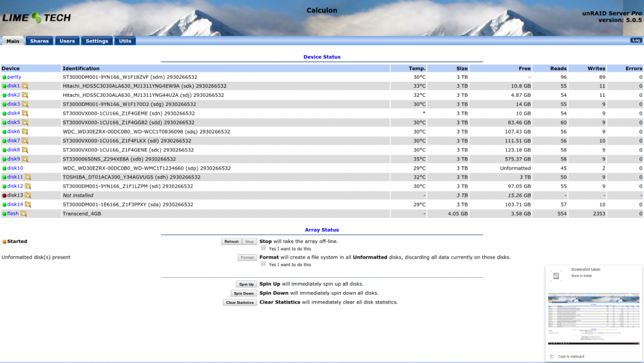The image size is (644, 363).
Task: Click the Stop array button
Action: [249, 242]
